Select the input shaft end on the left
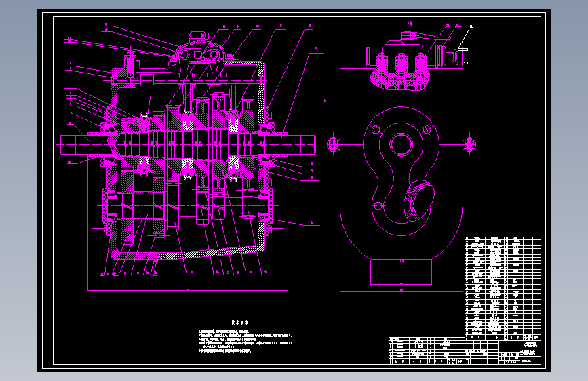The width and height of the screenshot is (588, 381). coord(68,144)
